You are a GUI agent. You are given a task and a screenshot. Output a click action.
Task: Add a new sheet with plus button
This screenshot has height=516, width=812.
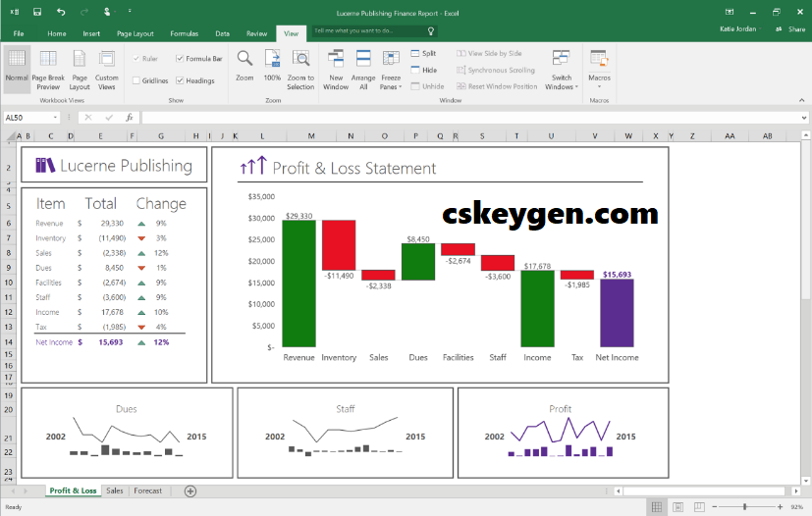pos(190,491)
